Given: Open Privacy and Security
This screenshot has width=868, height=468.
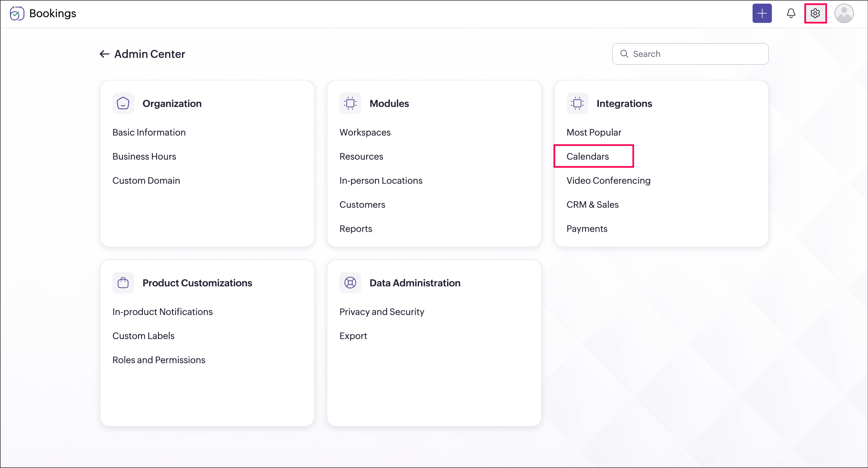Looking at the screenshot, I should point(382,312).
